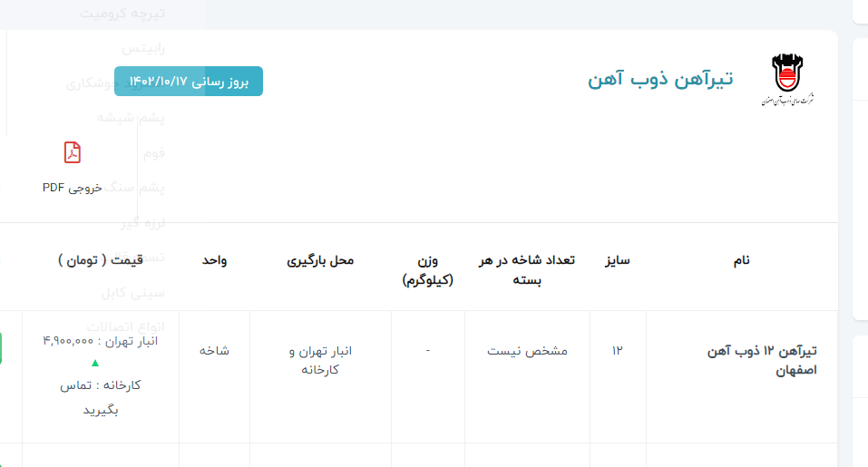Choose 'پشم شیشه' from the menu
Viewport: 868px width, 467px height.
[131, 117]
